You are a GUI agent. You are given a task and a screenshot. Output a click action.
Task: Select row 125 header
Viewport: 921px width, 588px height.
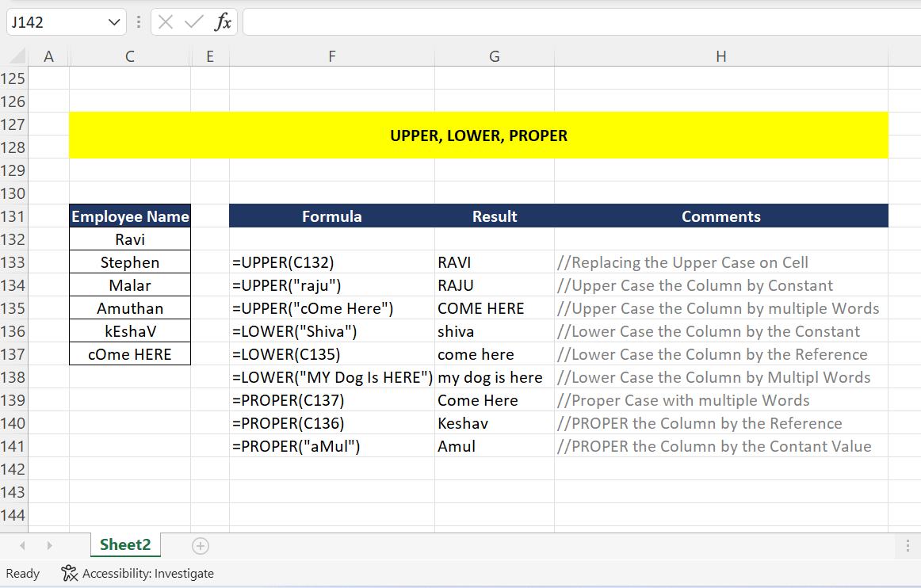[x=13, y=78]
